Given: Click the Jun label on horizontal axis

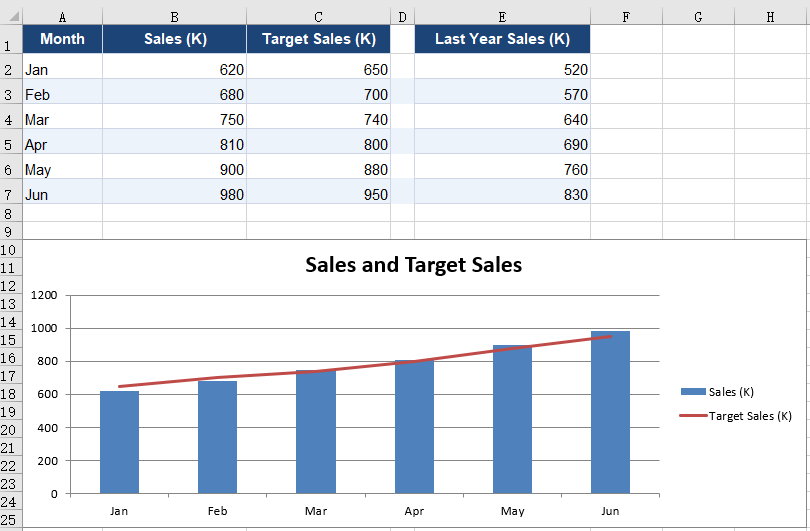Looking at the screenshot, I should 610,511.
